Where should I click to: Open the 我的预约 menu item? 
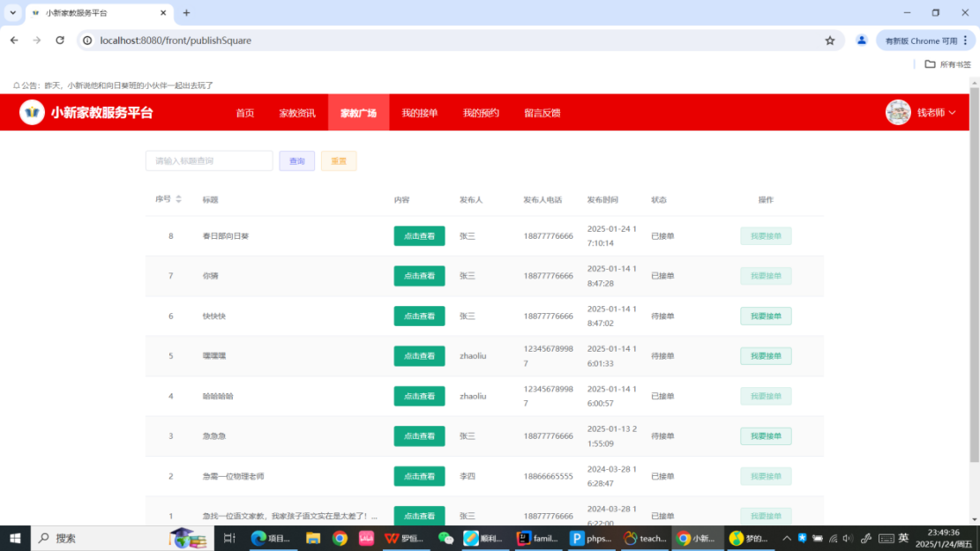[482, 113]
